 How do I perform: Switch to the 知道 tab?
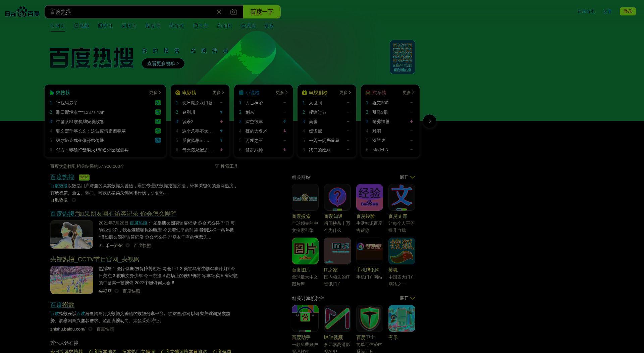coord(177,26)
